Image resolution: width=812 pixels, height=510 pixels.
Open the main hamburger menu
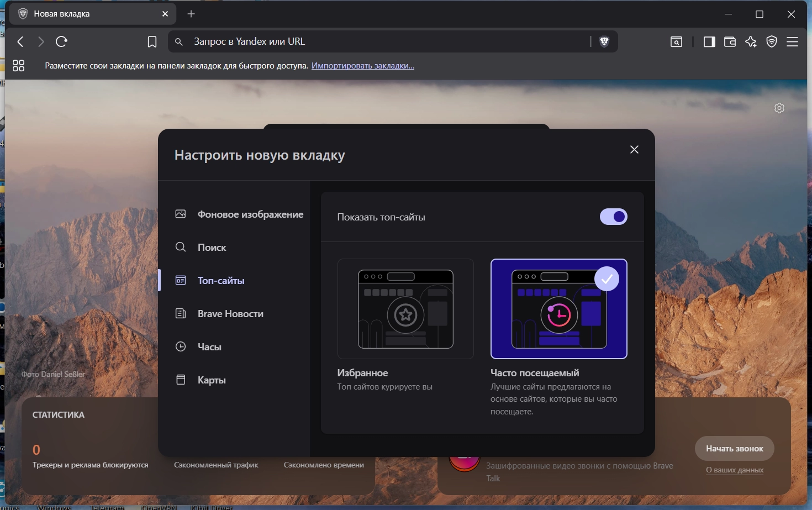pos(792,41)
